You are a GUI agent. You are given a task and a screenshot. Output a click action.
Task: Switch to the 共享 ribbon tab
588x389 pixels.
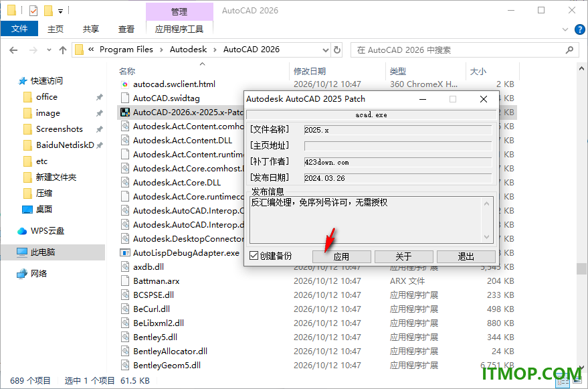(91, 29)
